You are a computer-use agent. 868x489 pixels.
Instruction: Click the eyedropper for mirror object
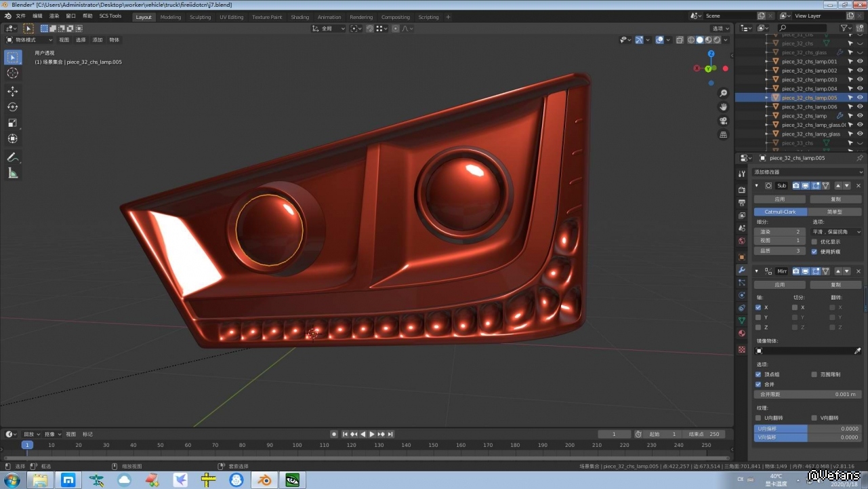point(857,351)
